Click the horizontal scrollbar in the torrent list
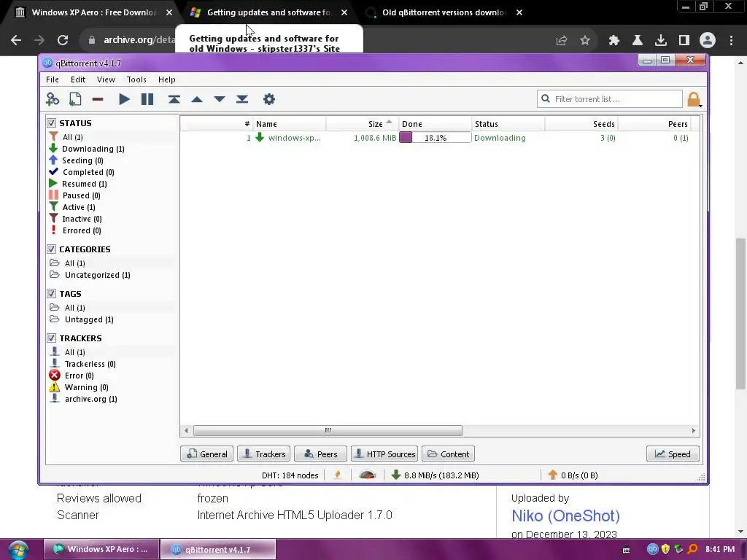The image size is (747, 560). pyautogui.click(x=328, y=430)
